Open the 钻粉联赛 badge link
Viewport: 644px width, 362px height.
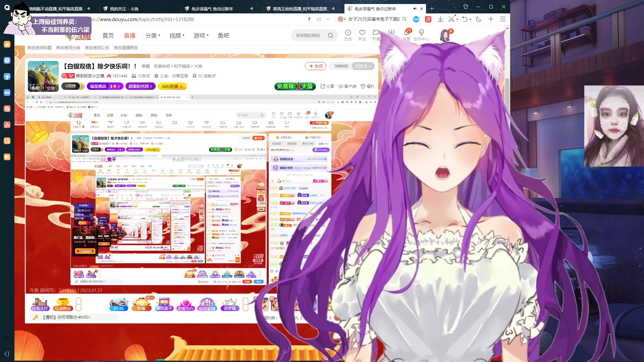172,86
